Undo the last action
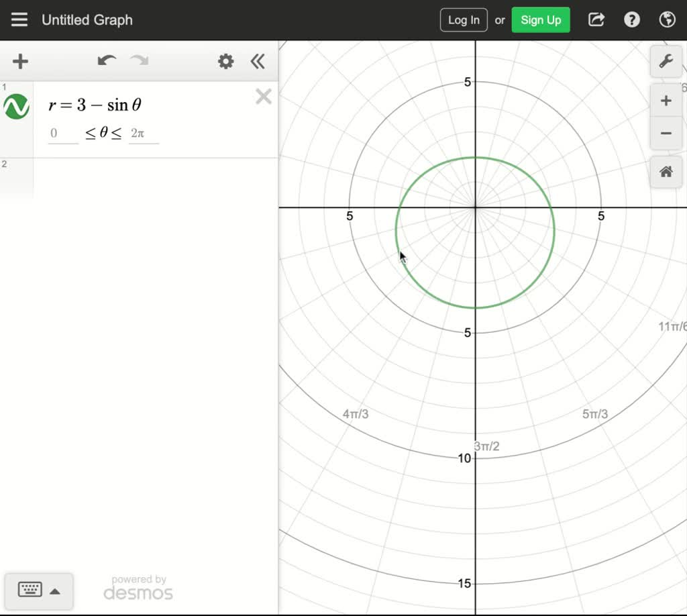 [x=107, y=60]
